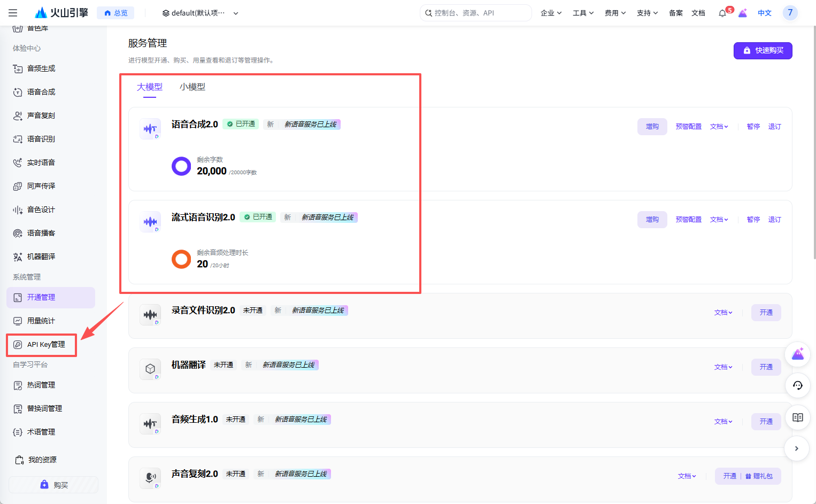816x504 pixels.
Task: Click 暂停 for 语音合成2.0
Action: (x=753, y=127)
